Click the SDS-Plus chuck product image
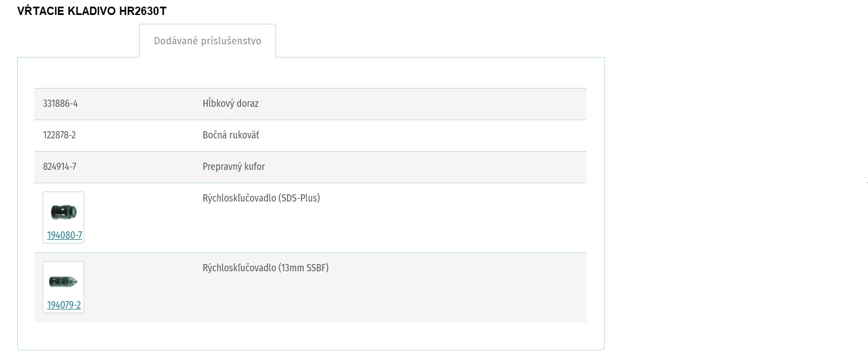 click(x=63, y=211)
